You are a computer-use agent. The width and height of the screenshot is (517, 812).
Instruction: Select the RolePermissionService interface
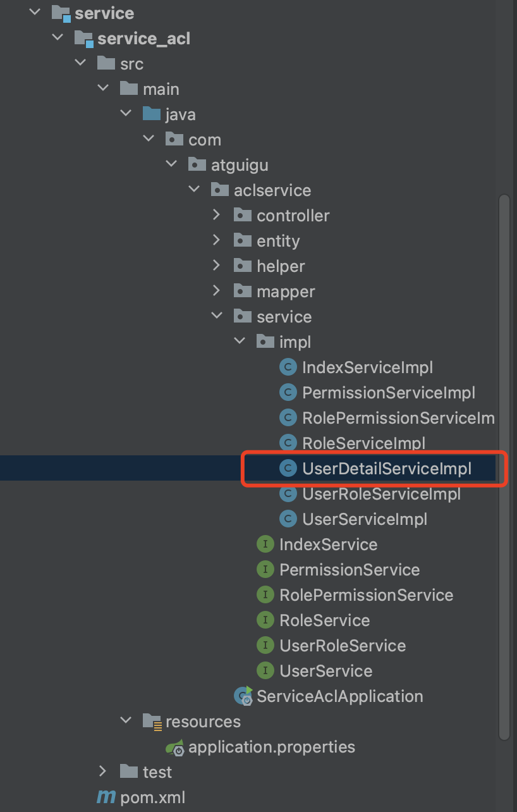[366, 595]
